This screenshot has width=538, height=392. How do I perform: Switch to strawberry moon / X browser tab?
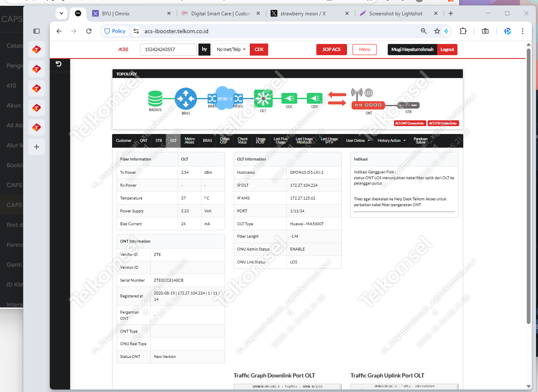click(310, 13)
